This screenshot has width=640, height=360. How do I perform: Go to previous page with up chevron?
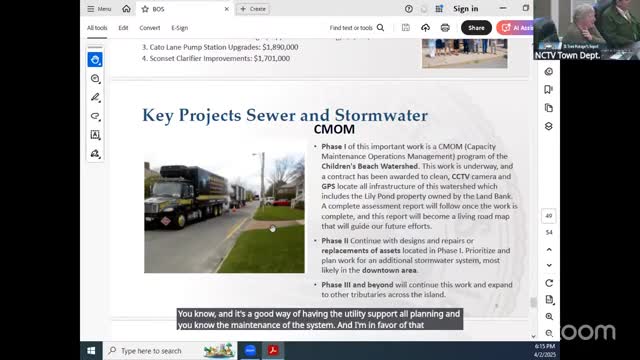click(549, 249)
